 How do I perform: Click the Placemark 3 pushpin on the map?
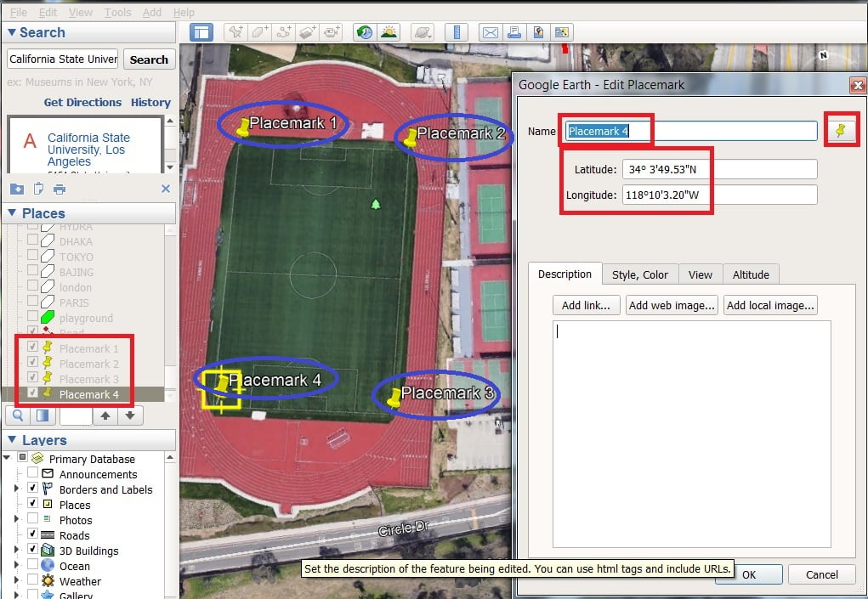394,398
